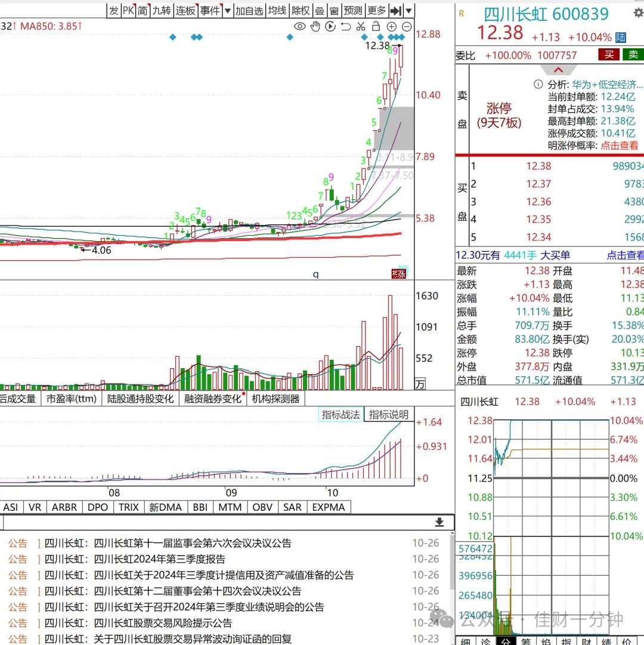Screen dimensions: 644x645
Task: Click the red 买 buy button
Action: [609, 55]
